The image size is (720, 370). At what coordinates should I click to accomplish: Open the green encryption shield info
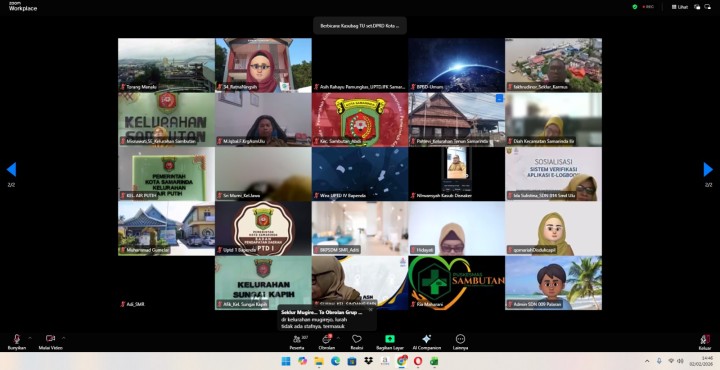point(635,7)
